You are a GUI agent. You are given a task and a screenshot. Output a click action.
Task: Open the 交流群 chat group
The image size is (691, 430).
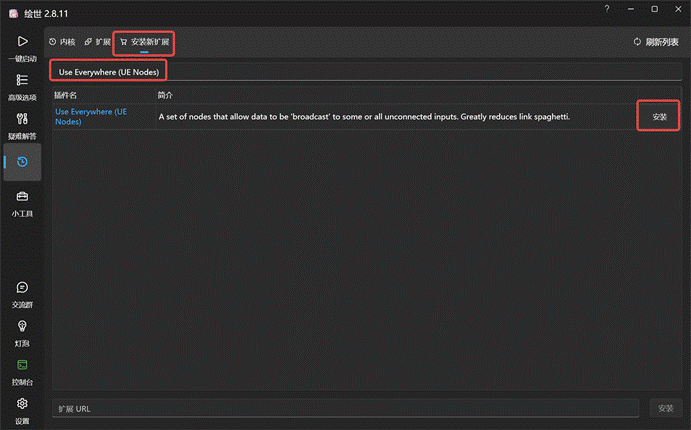(x=22, y=293)
